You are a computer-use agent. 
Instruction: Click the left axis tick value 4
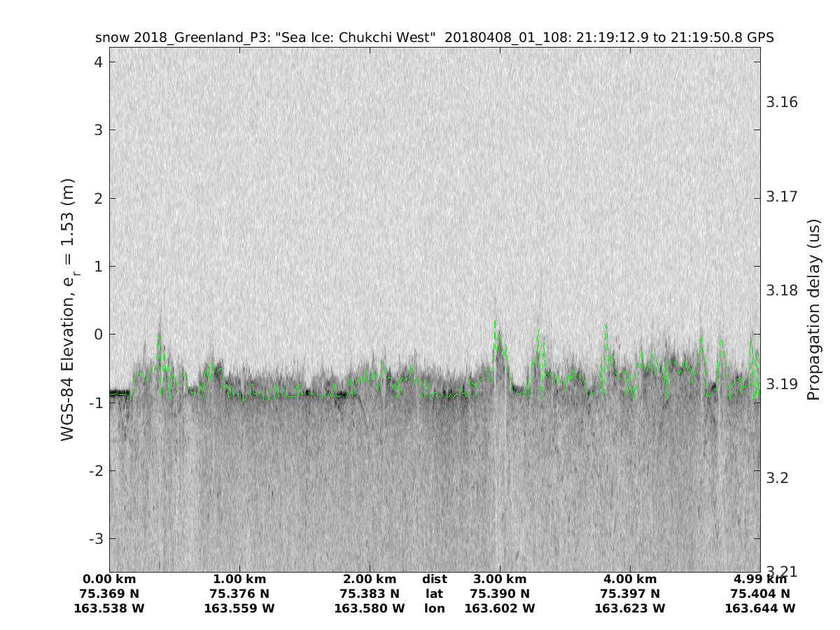coord(99,62)
